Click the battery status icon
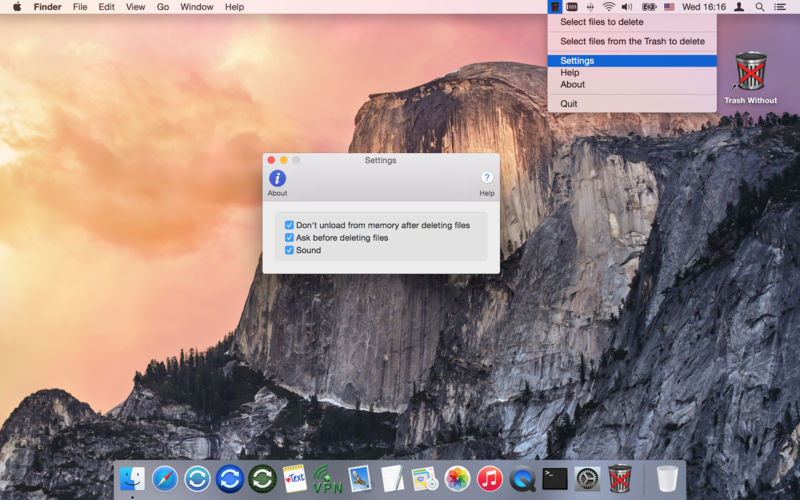This screenshot has width=800, height=500. point(649,7)
